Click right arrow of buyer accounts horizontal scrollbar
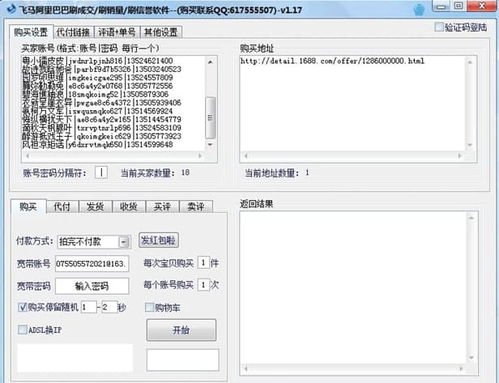This screenshot has height=383, width=499. coord(200,155)
